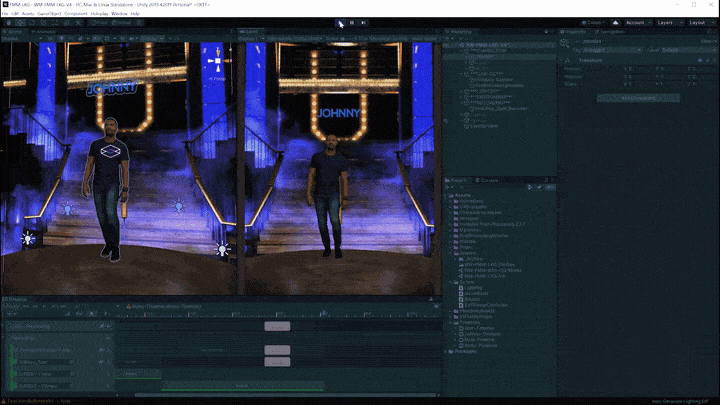Open the Component menu
Image resolution: width=720 pixels, height=405 pixels.
pos(76,14)
